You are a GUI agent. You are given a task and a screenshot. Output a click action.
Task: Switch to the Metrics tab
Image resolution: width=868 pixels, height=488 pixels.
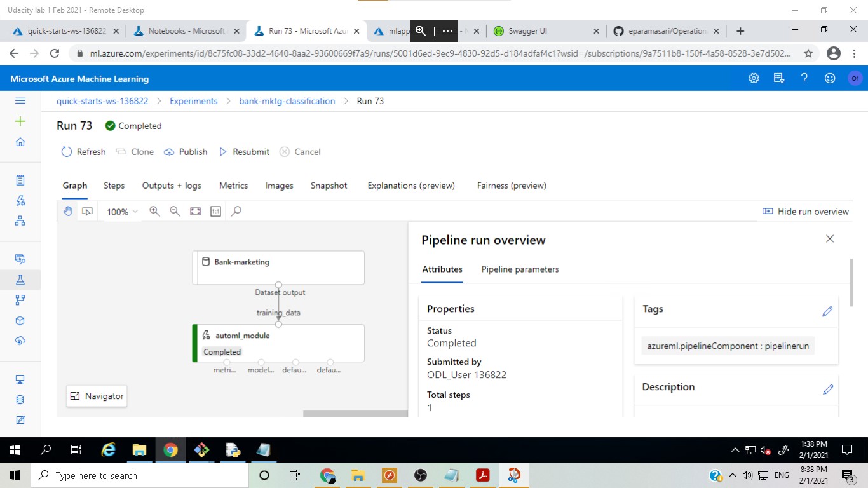233,186
